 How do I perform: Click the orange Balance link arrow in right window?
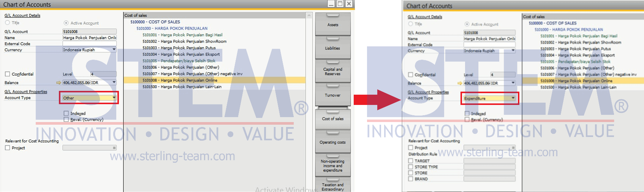[460, 83]
